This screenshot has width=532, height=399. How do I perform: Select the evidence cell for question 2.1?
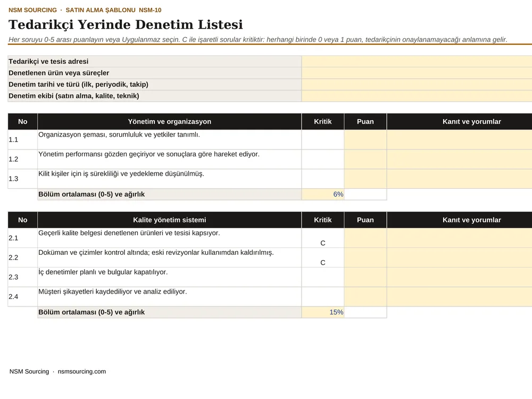click(460, 238)
